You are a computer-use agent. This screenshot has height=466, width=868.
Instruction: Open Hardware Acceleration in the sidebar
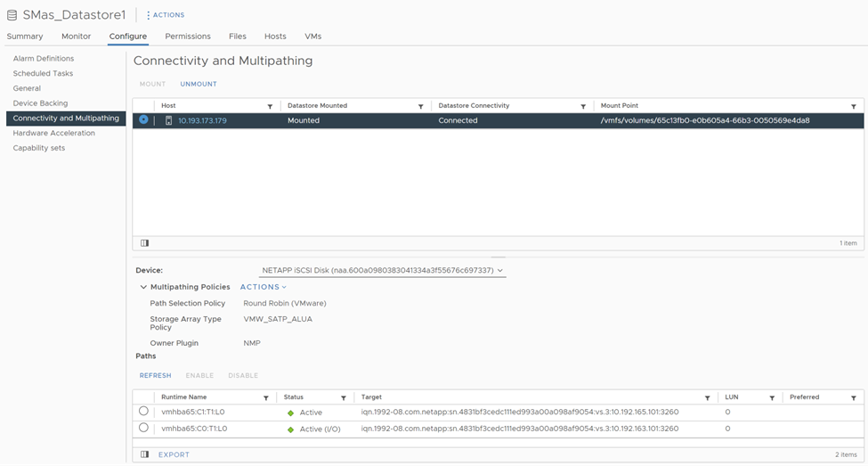(53, 133)
